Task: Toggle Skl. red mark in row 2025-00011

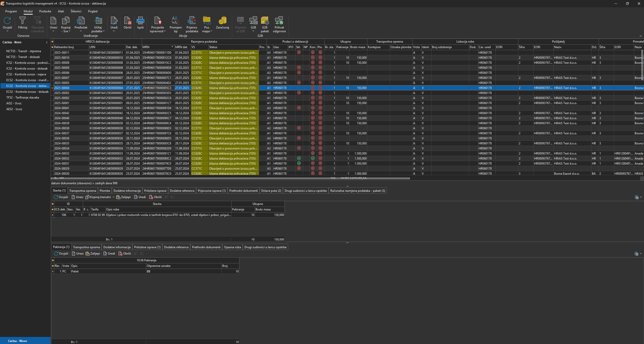Action: click(299, 52)
